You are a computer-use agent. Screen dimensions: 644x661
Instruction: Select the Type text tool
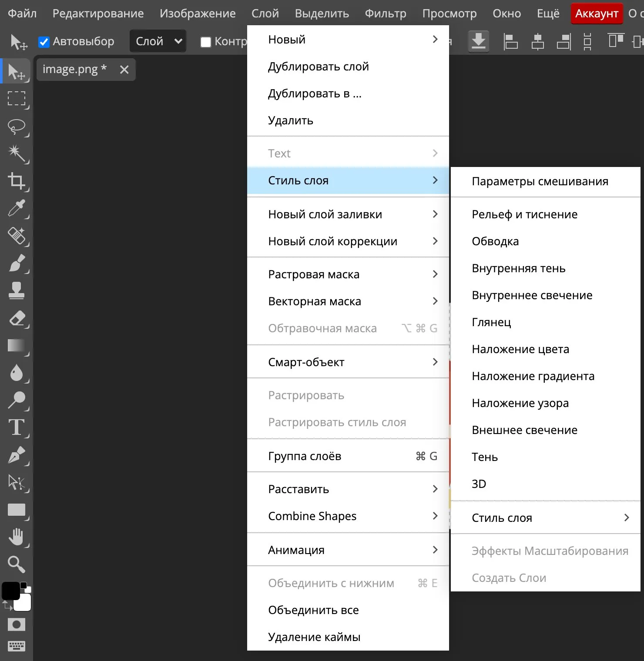(x=17, y=427)
